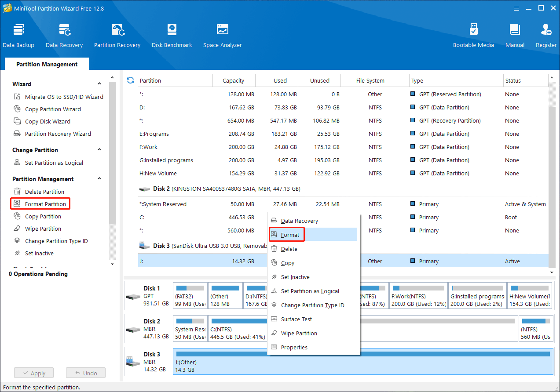This screenshot has width=560, height=392.
Task: Select the J:(Other) block in the disk map
Action: pyautogui.click(x=363, y=362)
